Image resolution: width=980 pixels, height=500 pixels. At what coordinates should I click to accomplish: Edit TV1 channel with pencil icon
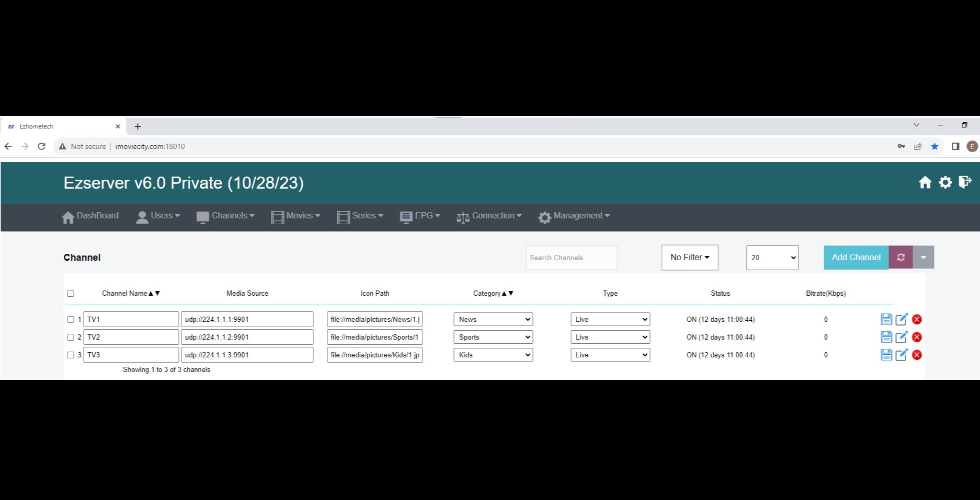click(902, 319)
